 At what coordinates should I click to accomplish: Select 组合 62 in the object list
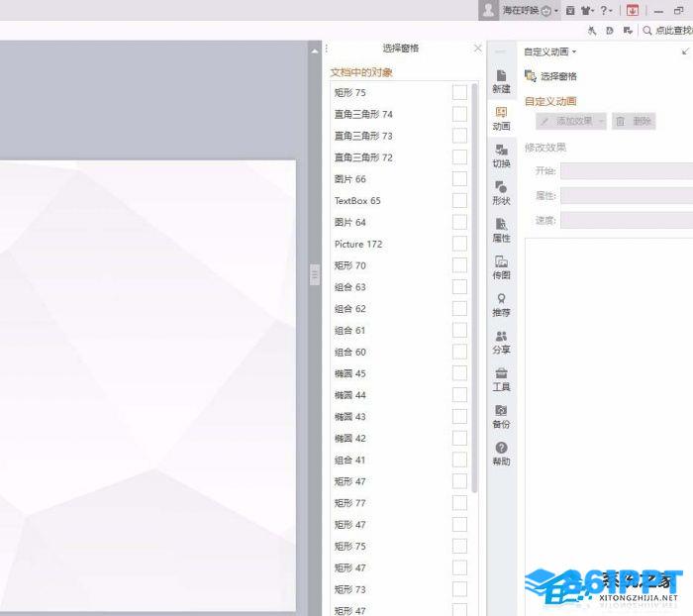(x=350, y=309)
